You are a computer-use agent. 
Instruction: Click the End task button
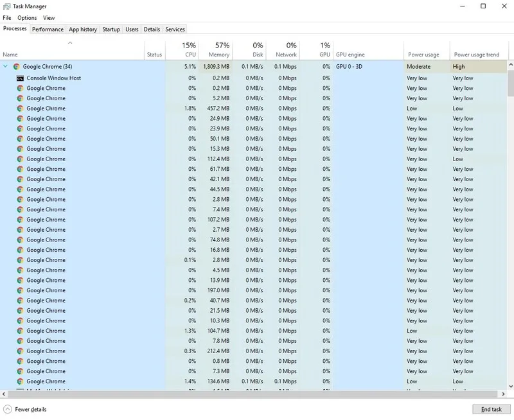point(491,409)
